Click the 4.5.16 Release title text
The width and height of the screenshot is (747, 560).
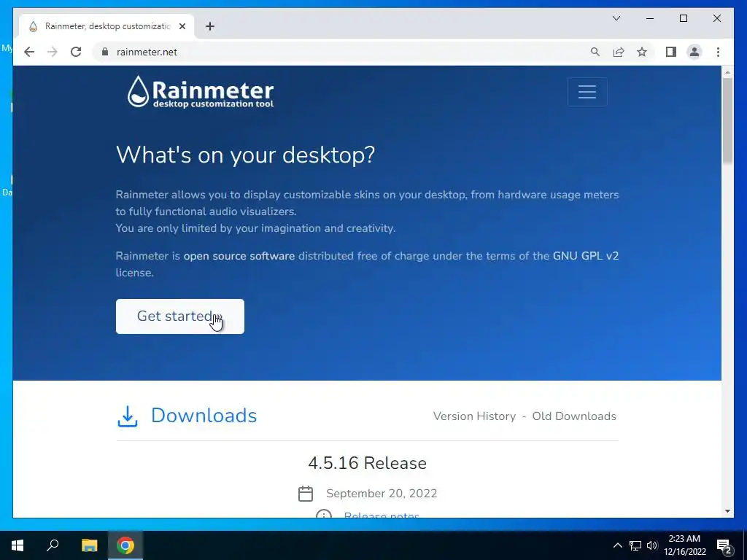368,463
